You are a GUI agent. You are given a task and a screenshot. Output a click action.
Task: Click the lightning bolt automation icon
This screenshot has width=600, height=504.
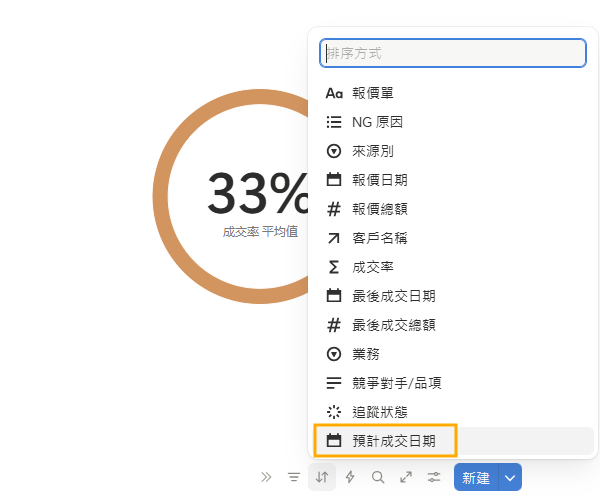(350, 478)
